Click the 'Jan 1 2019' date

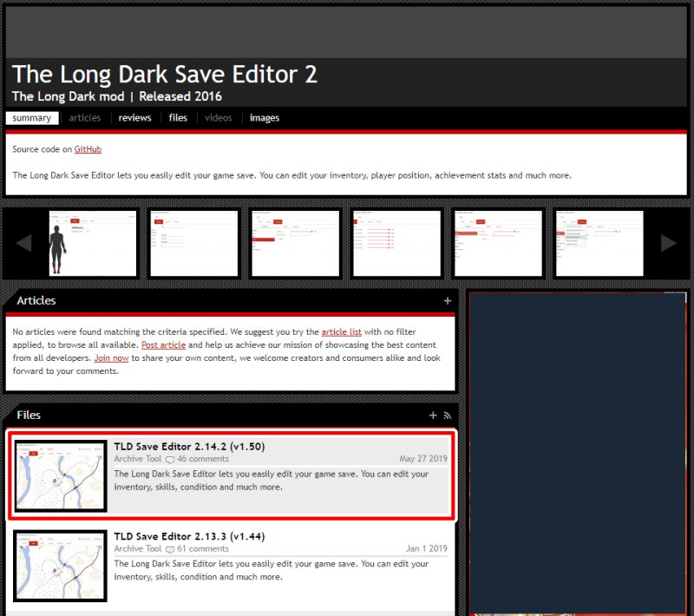point(427,548)
